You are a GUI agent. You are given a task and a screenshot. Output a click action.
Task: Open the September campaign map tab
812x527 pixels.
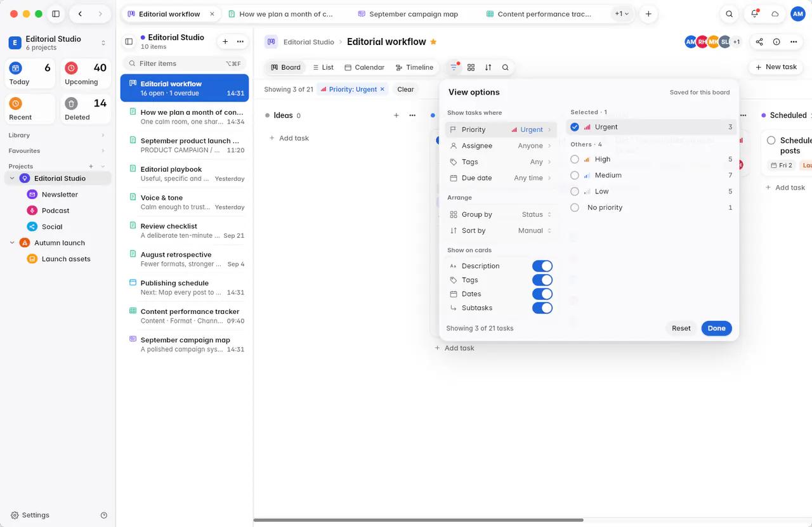tap(414, 14)
